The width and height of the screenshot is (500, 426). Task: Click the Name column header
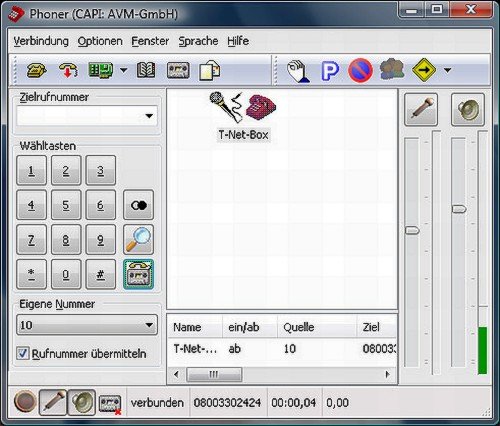[x=195, y=327]
